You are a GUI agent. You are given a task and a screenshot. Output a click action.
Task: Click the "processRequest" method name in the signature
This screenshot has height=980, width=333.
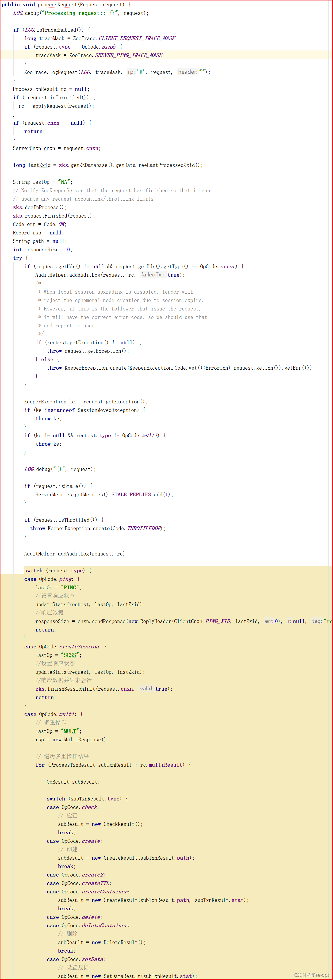click(57, 4)
